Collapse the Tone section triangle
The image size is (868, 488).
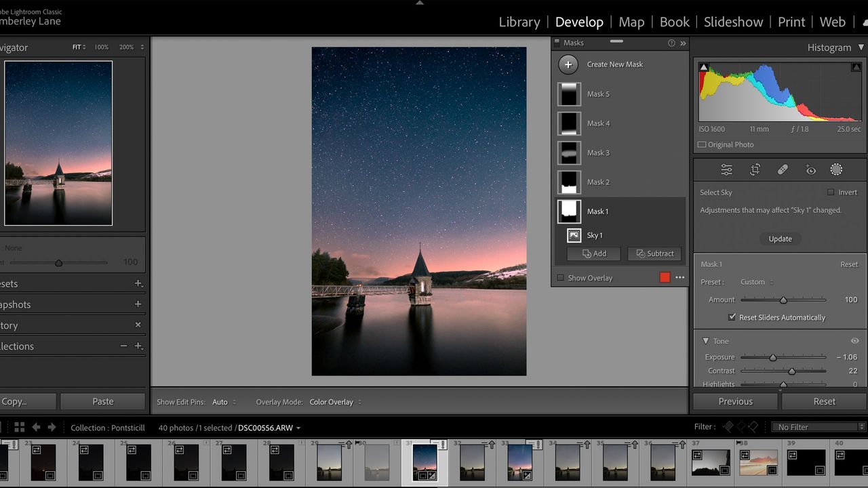coord(705,341)
